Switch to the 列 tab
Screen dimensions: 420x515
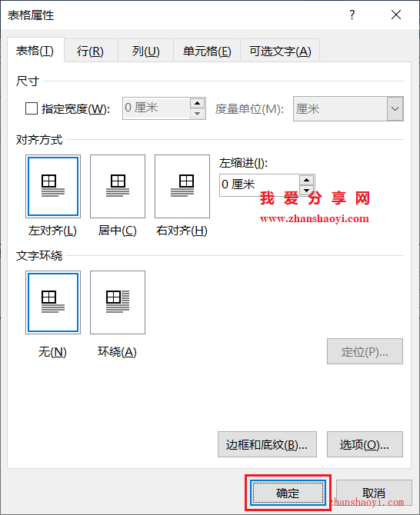[146, 51]
